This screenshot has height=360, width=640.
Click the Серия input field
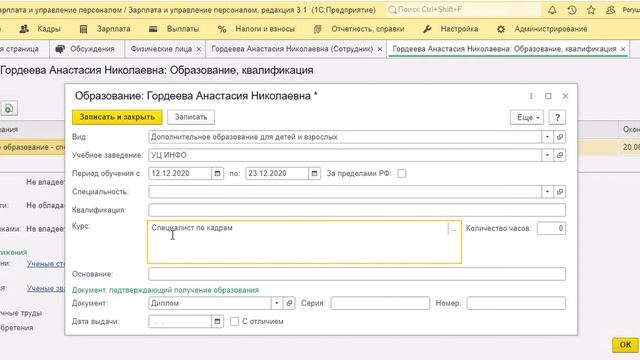pos(380,303)
